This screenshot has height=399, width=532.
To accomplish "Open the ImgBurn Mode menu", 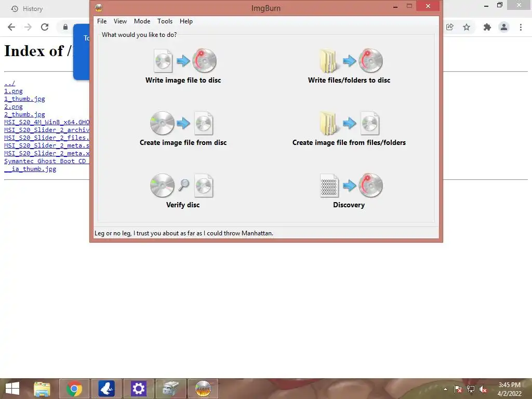I will tap(142, 21).
